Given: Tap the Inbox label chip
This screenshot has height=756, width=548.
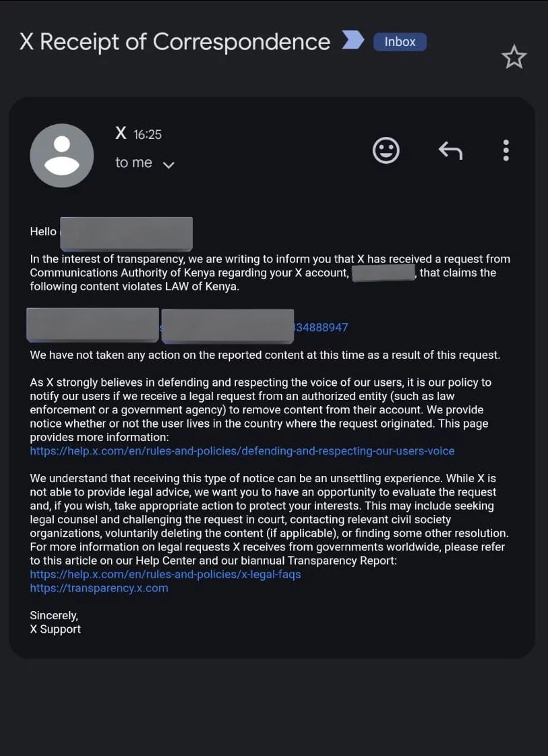Looking at the screenshot, I should 400,42.
